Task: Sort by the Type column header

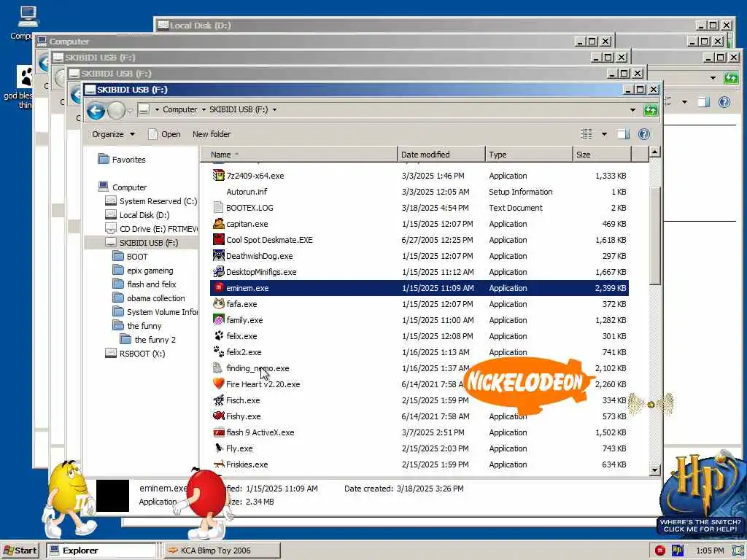Action: (x=529, y=155)
